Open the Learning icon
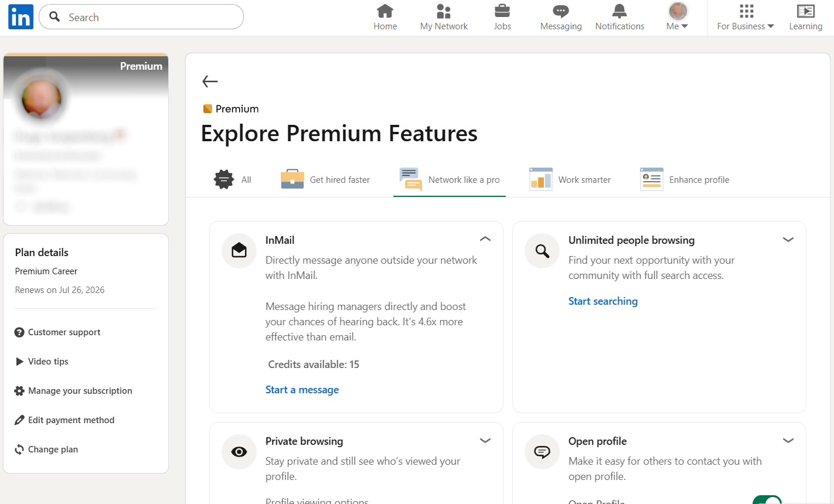Screen dimensions: 834x504 coord(805,11)
